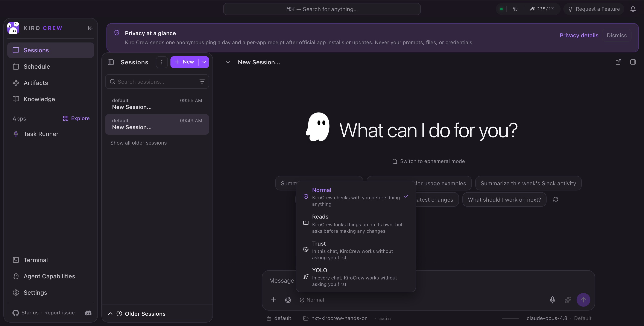Open the 09:55 AM New Session

coord(157,104)
